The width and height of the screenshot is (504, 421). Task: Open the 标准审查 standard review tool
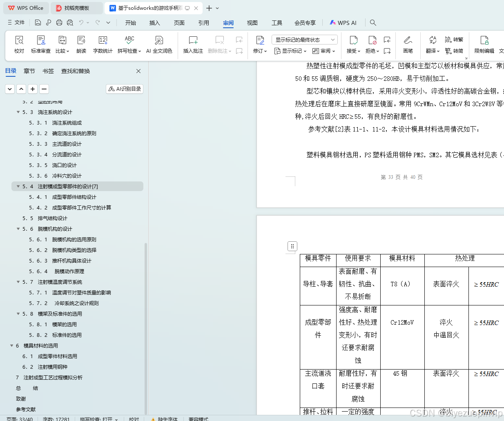[x=41, y=45]
